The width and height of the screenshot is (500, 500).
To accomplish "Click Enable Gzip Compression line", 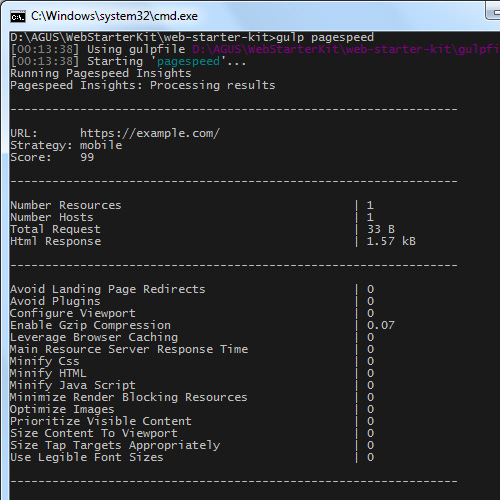I will click(x=90, y=325).
